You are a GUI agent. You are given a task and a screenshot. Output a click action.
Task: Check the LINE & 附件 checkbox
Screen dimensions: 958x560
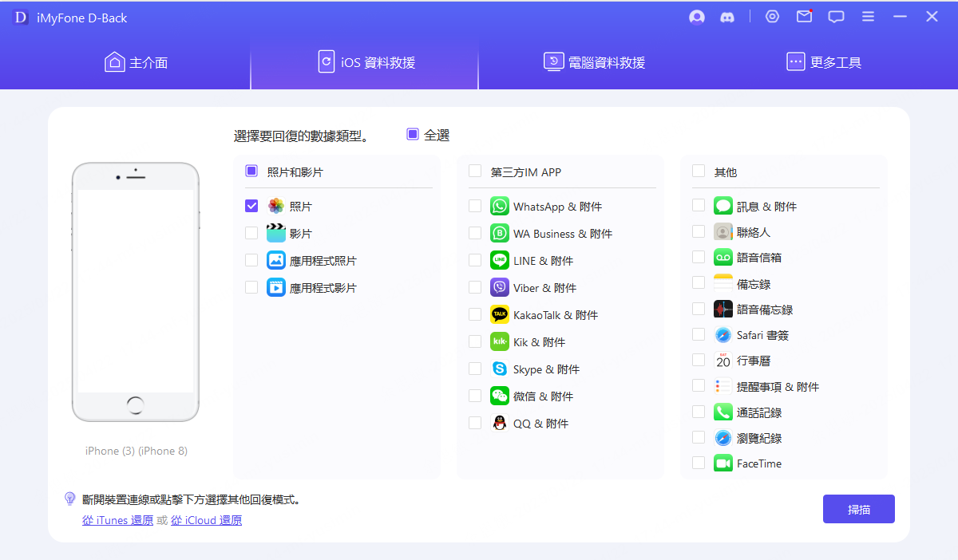pos(475,260)
